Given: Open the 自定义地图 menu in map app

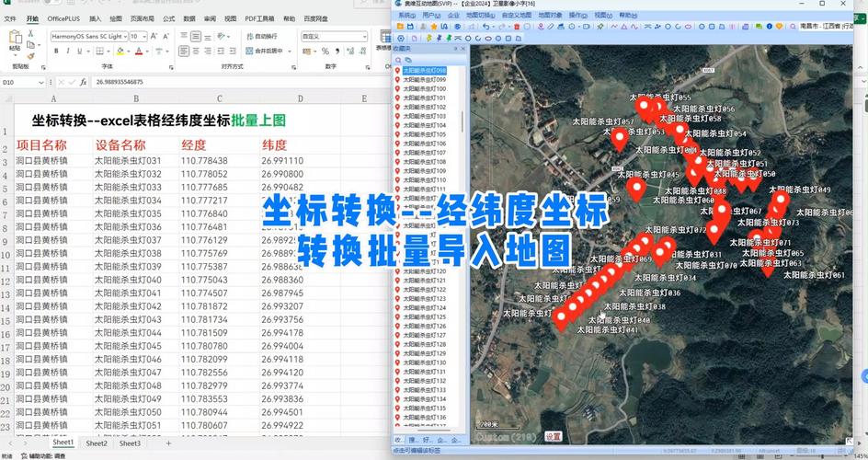Looking at the screenshot, I should 517,15.
